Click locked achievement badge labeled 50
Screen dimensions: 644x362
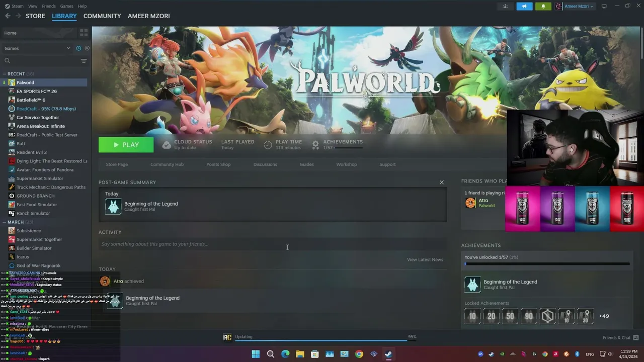[x=510, y=316]
